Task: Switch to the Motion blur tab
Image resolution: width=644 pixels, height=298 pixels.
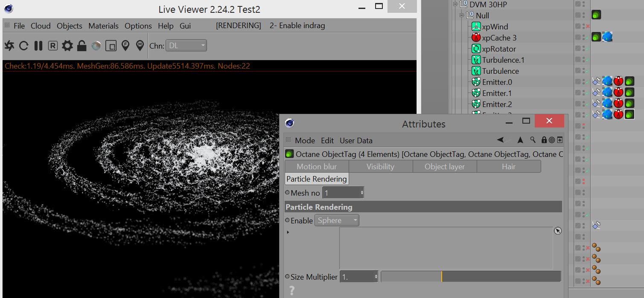Action: click(317, 167)
